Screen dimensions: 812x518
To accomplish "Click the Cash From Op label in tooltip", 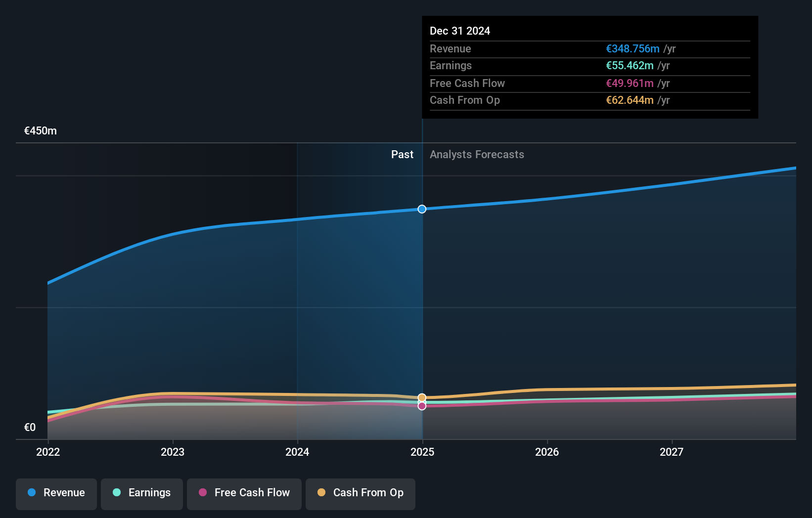I will click(465, 100).
